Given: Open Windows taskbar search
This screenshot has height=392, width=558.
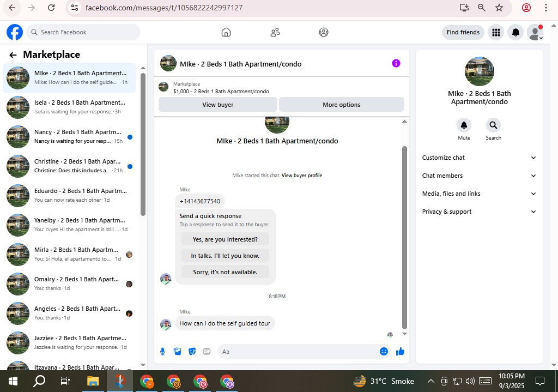Looking at the screenshot, I should pyautogui.click(x=39, y=381).
